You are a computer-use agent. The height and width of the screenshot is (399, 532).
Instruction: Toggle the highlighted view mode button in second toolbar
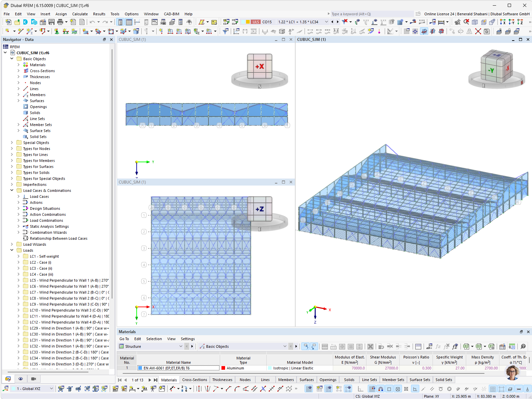424,31
